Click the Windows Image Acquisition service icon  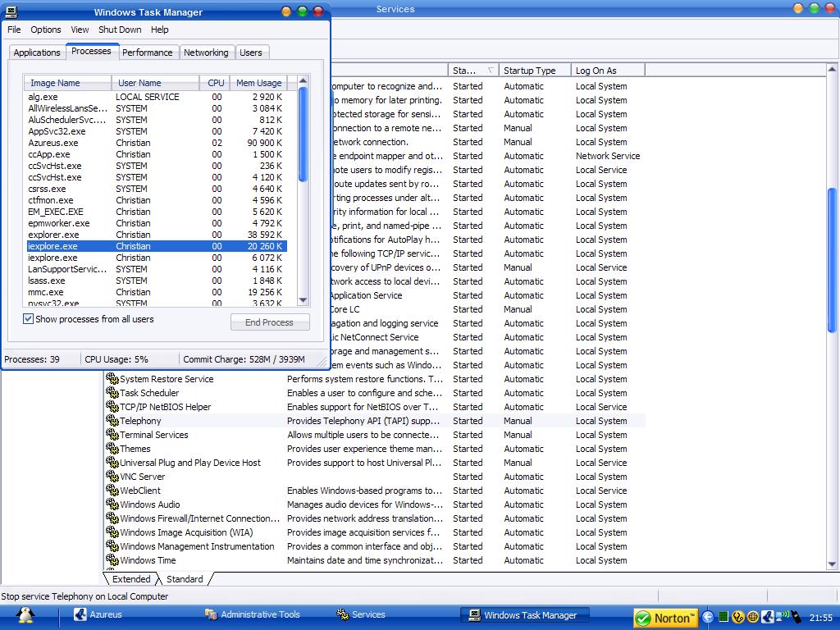[x=112, y=532]
